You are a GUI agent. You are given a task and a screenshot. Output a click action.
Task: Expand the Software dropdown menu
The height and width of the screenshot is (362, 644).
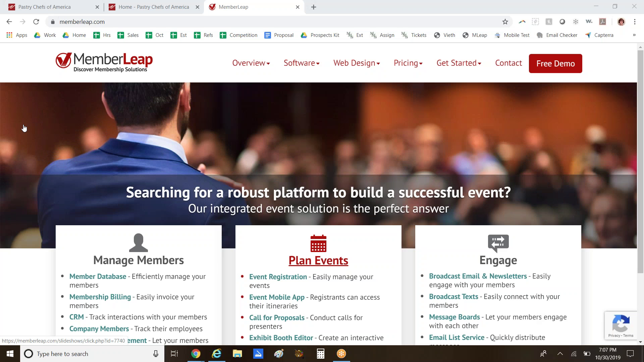tap(302, 63)
